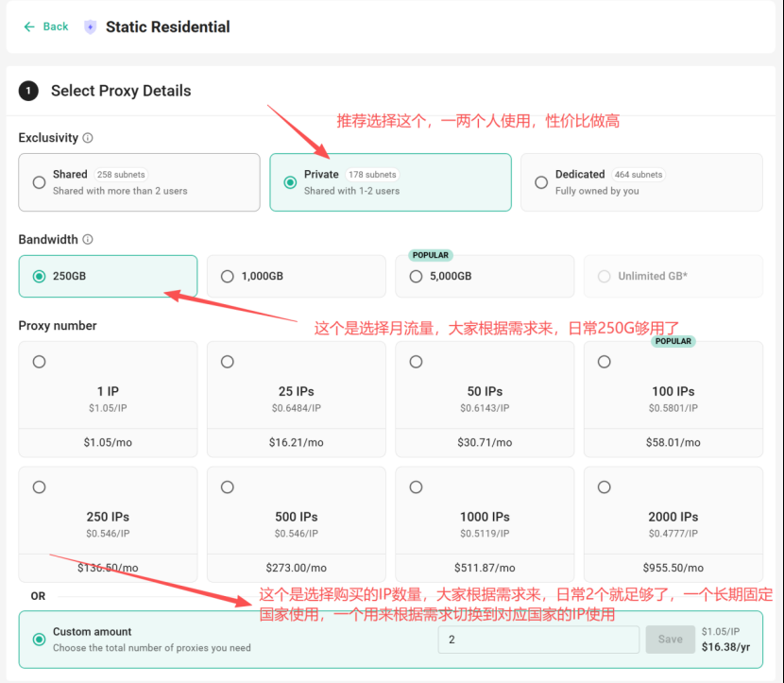Click the custom proxy amount input field

point(538,640)
